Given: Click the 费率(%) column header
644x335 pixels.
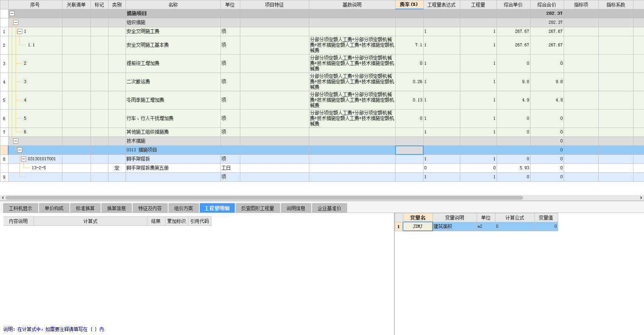Looking at the screenshot, I should 409,5.
